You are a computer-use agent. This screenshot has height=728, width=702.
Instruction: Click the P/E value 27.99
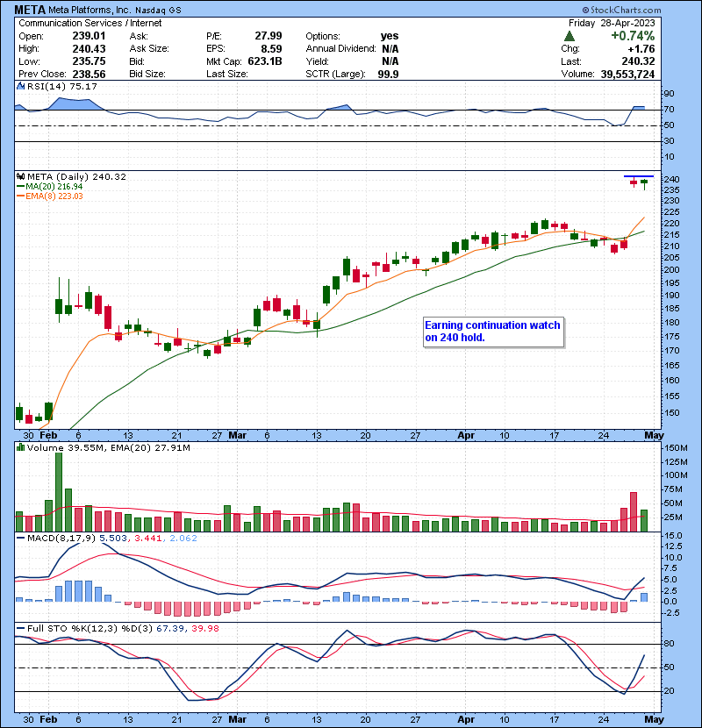[x=268, y=36]
